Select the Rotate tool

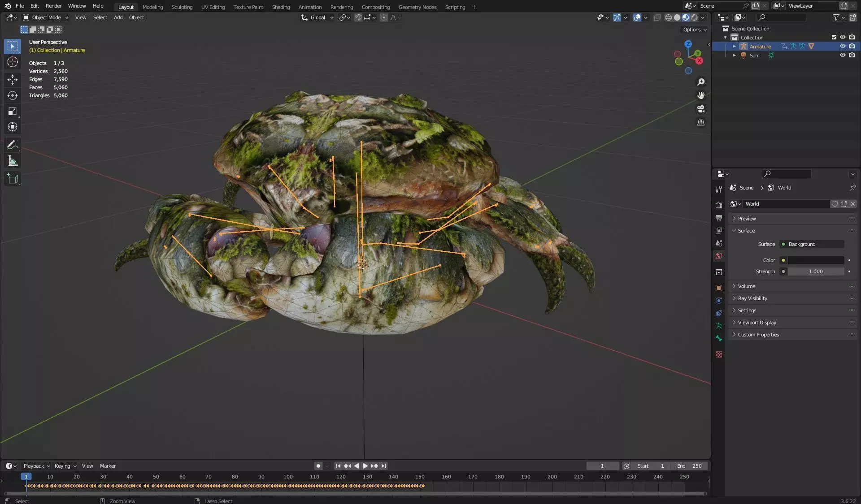[13, 95]
